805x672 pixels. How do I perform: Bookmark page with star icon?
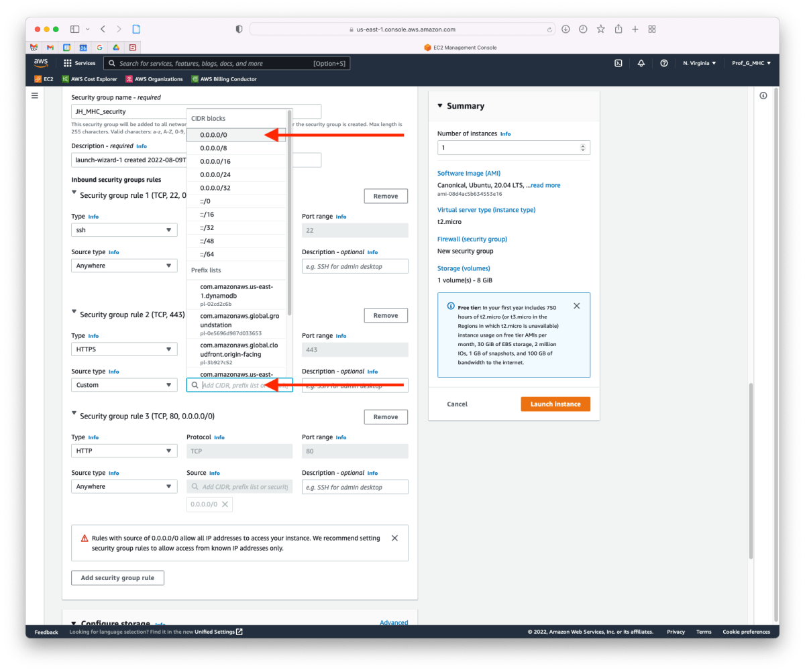click(600, 30)
